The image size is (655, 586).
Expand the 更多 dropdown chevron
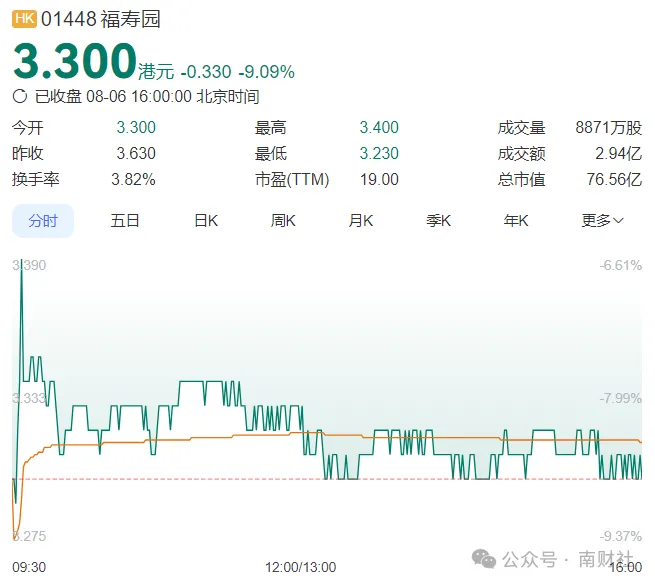tap(618, 221)
